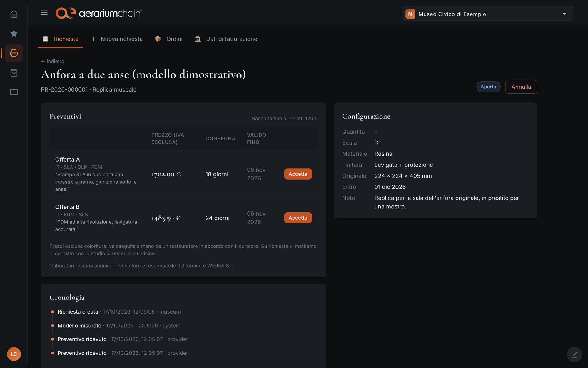Click the Annulla button
Viewport: 588px width, 368px height.
pyautogui.click(x=521, y=87)
